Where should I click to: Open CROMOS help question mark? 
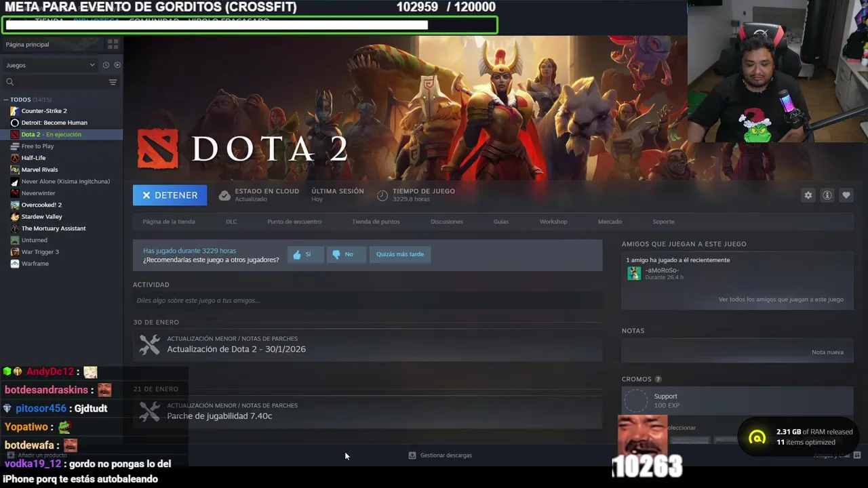(658, 380)
